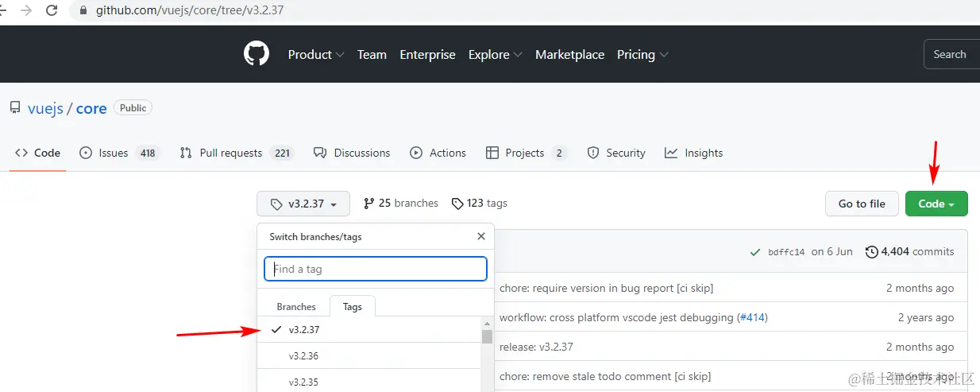Open the Product menu
The width and height of the screenshot is (980, 392).
[316, 55]
